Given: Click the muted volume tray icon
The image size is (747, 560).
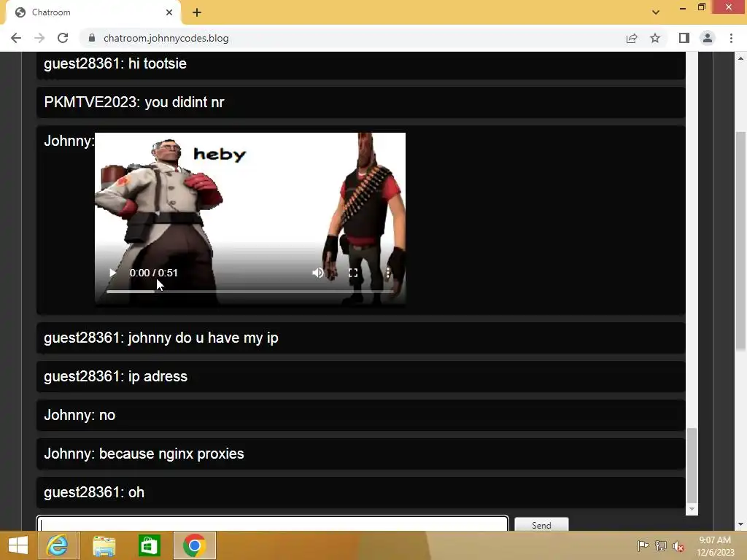Looking at the screenshot, I should (678, 545).
